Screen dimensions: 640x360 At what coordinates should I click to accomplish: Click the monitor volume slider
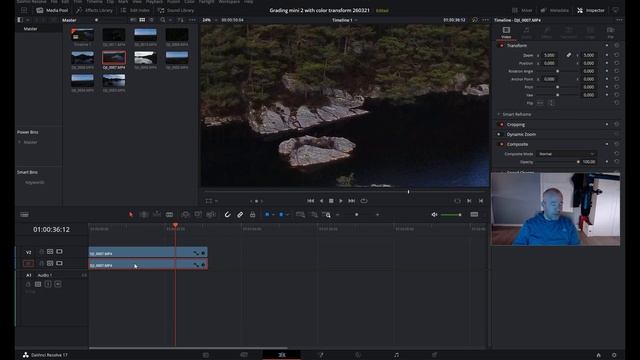click(x=451, y=215)
